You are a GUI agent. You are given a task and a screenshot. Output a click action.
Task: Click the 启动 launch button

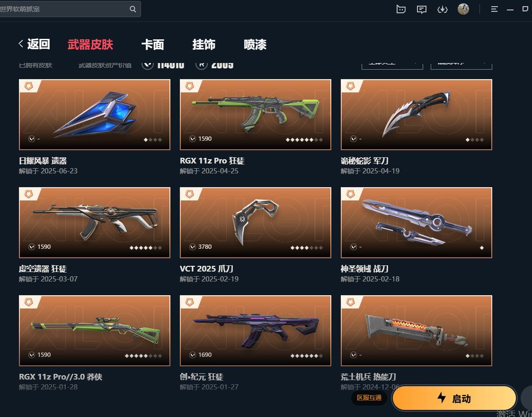click(454, 398)
